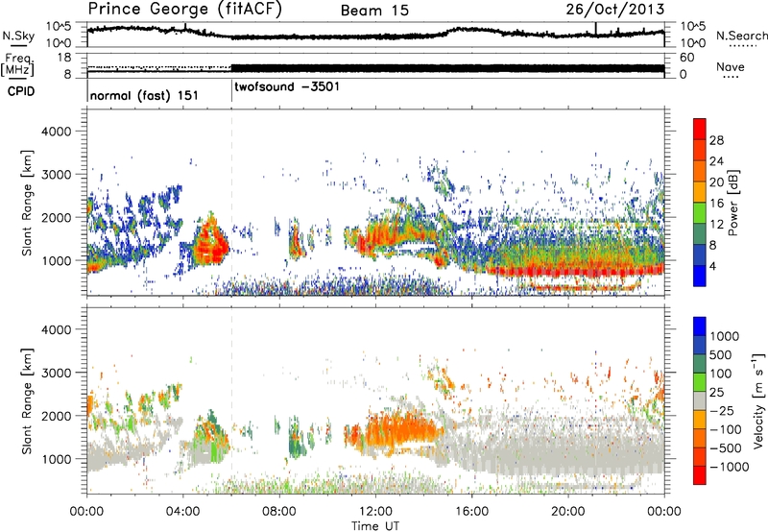This screenshot has width=768, height=532.
Task: Click the '12:00' time tick label
Action: pyautogui.click(x=375, y=512)
